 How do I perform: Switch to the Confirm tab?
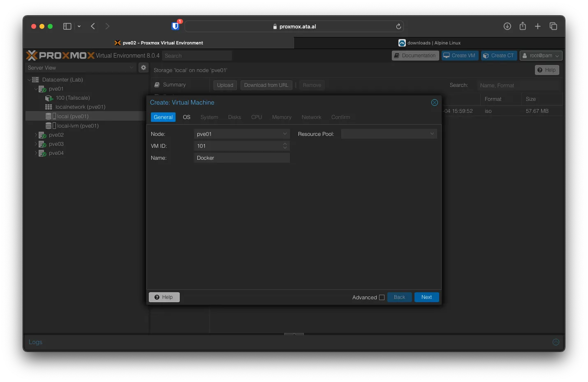[x=341, y=117]
